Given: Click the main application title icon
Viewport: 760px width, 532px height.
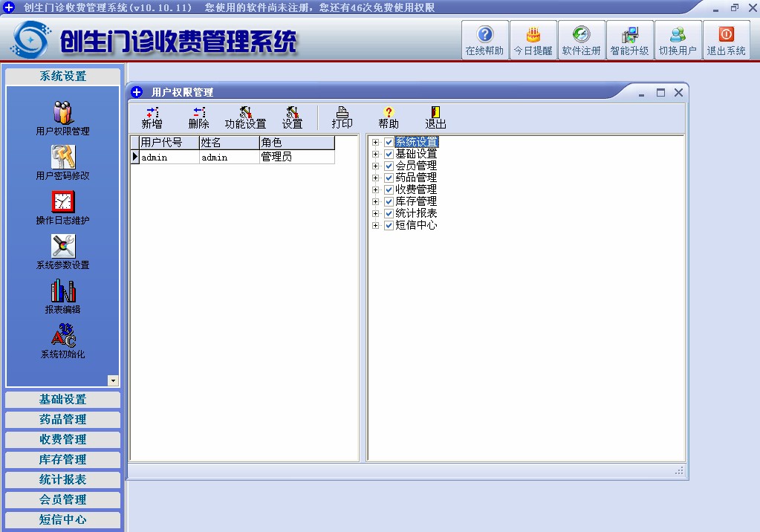Looking at the screenshot, I should point(9,7).
